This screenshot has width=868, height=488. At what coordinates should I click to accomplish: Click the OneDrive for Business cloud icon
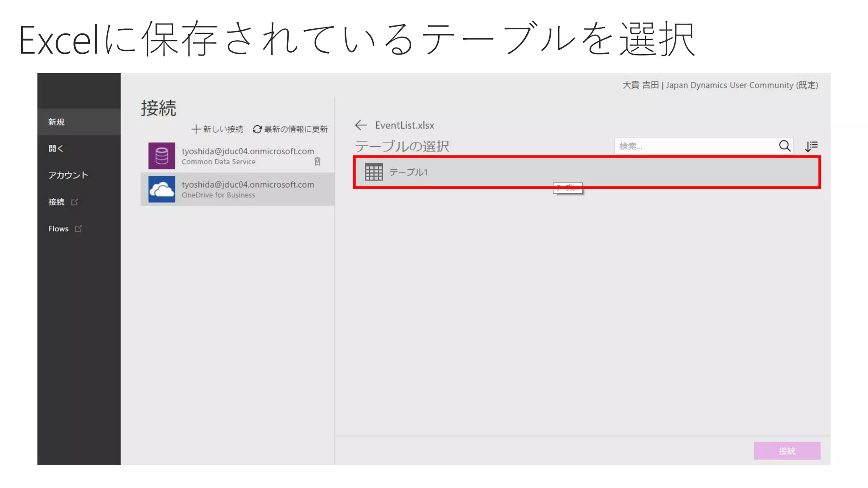161,189
